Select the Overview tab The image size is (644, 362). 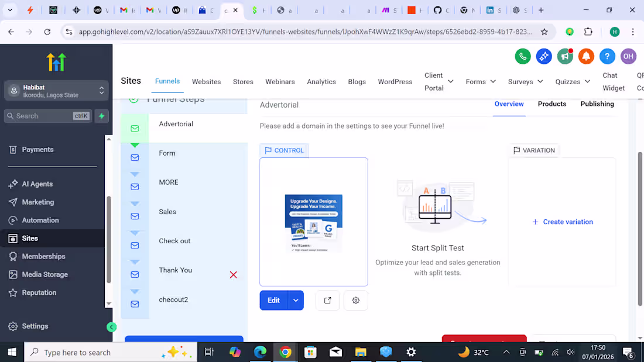pyautogui.click(x=509, y=104)
